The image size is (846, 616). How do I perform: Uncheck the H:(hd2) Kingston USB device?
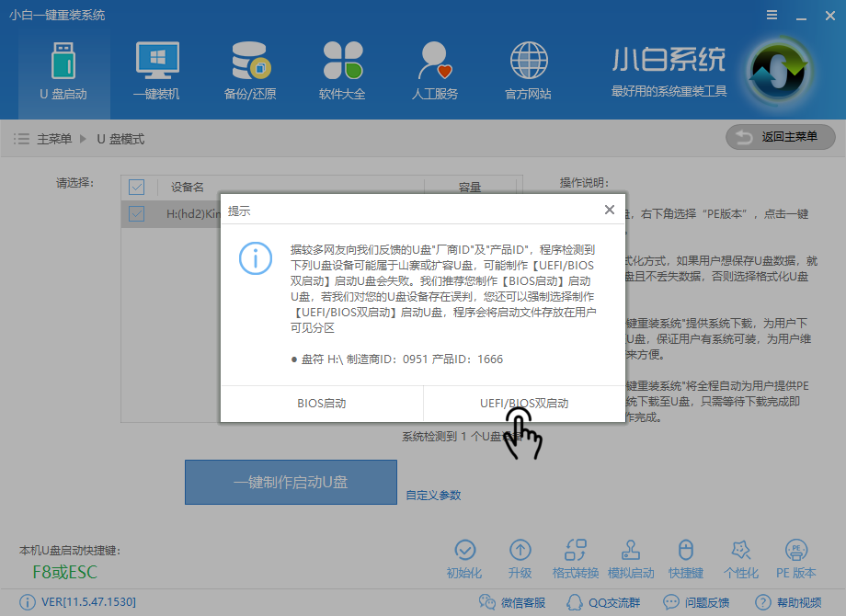[136, 213]
